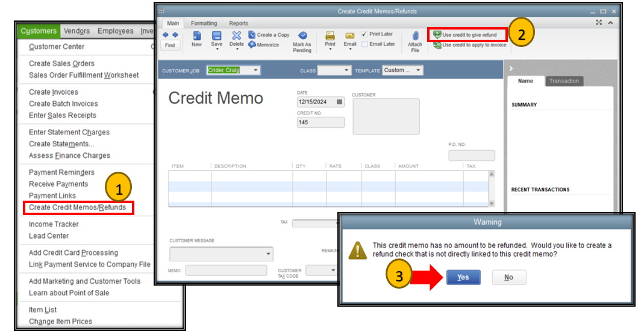Viewport: 644px width, 335px height.
Task: Open the Customer Message dropdown
Action: click(268, 254)
